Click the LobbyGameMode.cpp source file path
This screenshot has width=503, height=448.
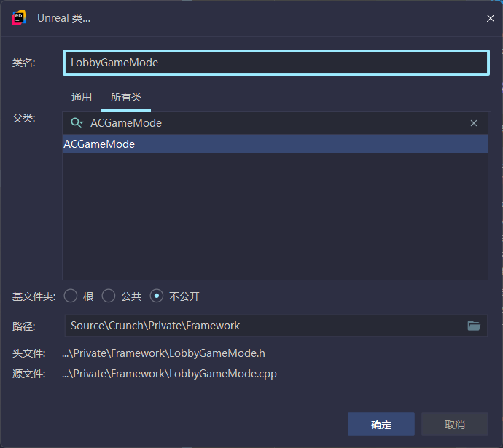click(x=169, y=374)
